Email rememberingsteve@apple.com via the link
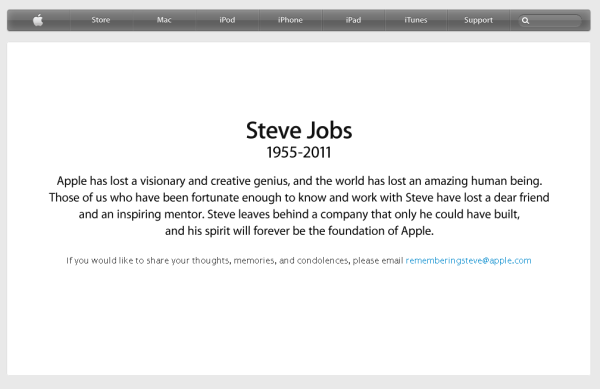 pos(468,260)
